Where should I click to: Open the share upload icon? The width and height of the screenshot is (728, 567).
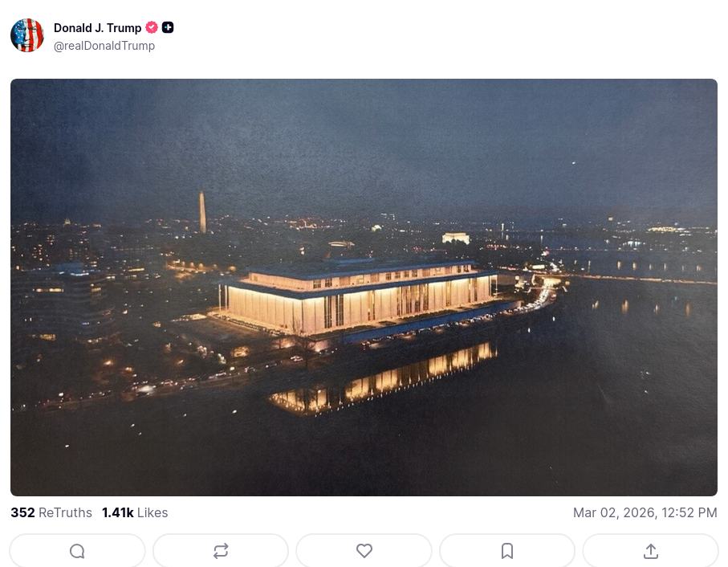tap(650, 551)
